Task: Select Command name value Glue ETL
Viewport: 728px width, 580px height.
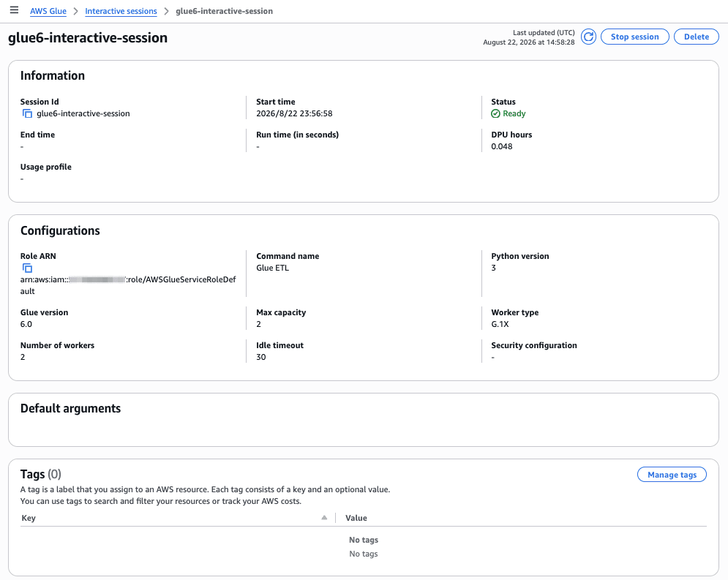Action: 272,268
